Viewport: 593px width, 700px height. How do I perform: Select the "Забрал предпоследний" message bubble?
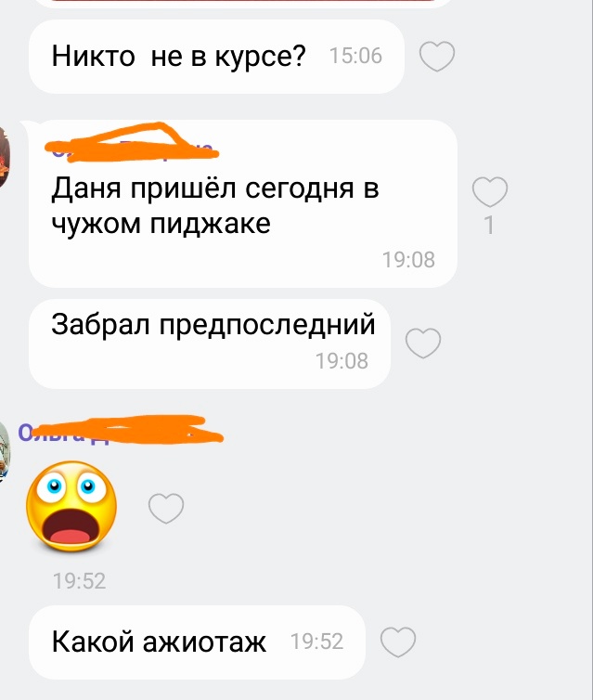[x=210, y=344]
